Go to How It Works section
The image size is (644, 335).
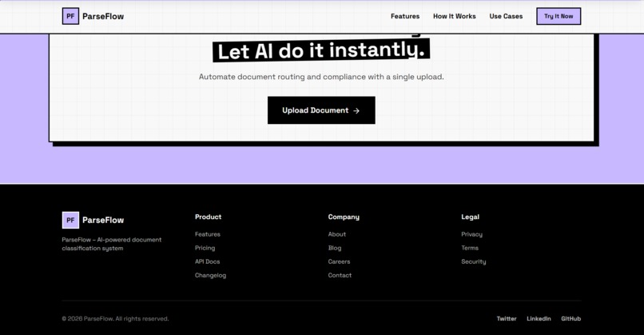455,16
